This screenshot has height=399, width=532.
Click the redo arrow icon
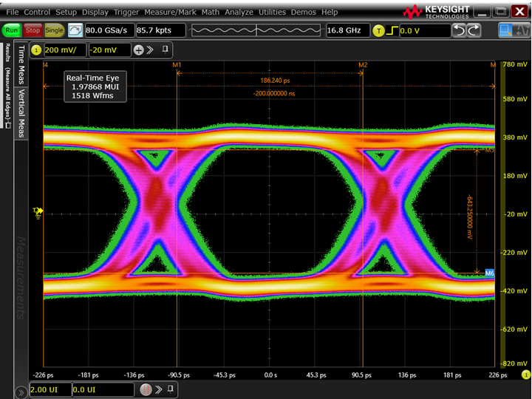(474, 30)
